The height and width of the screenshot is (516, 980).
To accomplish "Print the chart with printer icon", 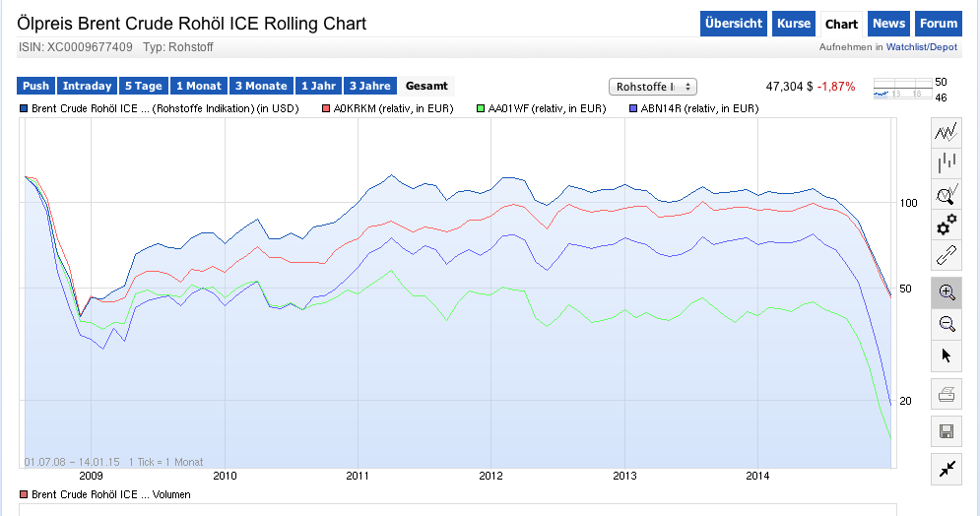I will (x=946, y=396).
